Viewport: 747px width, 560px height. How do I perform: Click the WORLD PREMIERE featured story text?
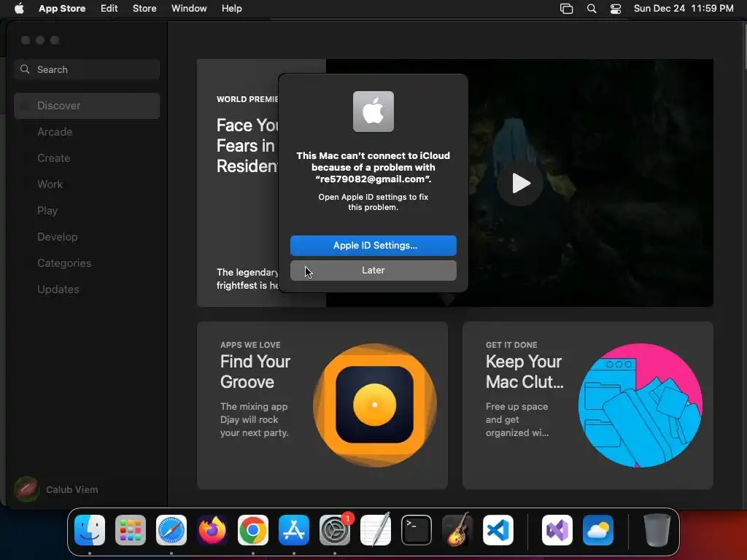click(x=247, y=99)
